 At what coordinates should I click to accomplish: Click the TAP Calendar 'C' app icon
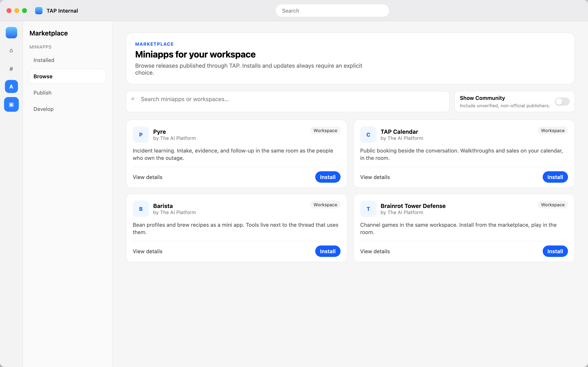(368, 135)
